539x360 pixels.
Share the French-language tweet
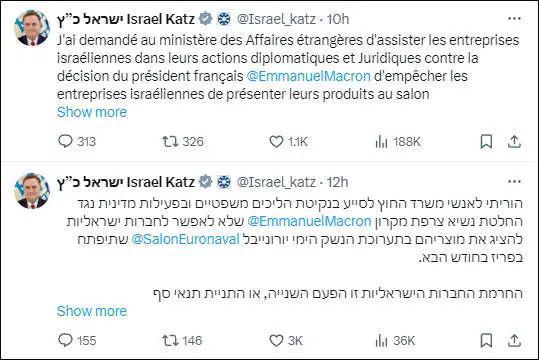pos(514,142)
